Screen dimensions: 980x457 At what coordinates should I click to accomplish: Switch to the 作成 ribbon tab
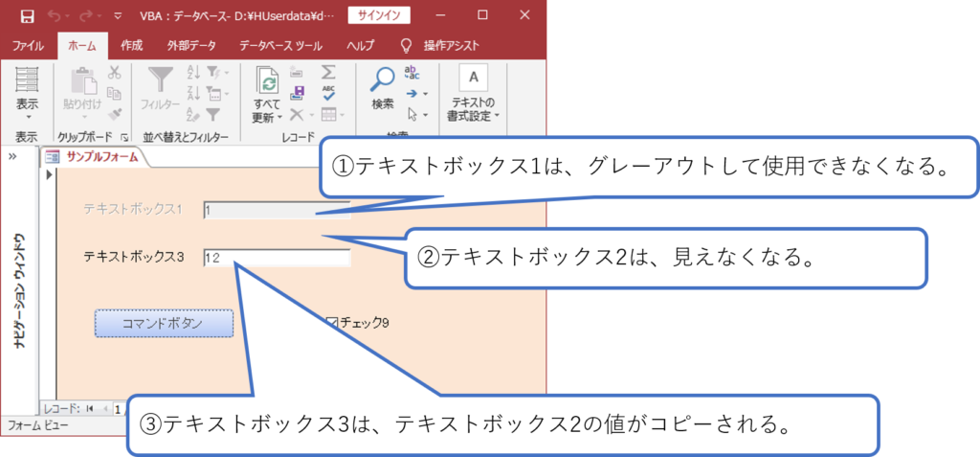pyautogui.click(x=132, y=45)
